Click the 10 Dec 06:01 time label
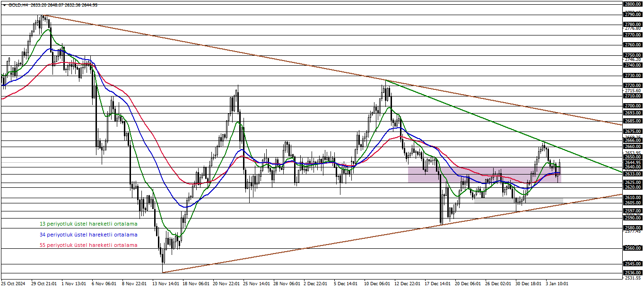 [377, 284]
